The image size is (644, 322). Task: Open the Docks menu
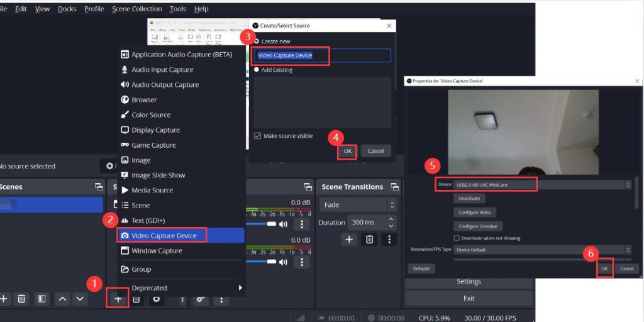point(67,9)
